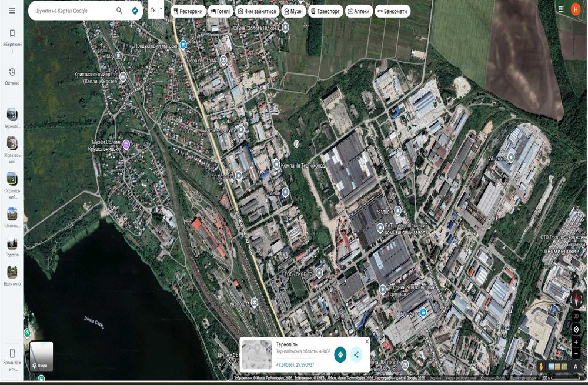Open recent item Сколівський in sidebar
Screen dimensions: 588x385
(12, 186)
